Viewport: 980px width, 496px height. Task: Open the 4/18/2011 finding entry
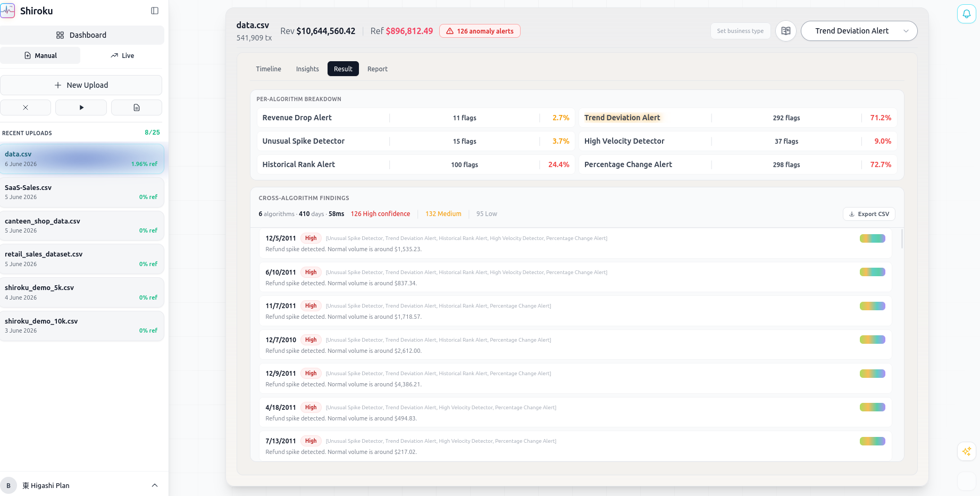click(575, 412)
